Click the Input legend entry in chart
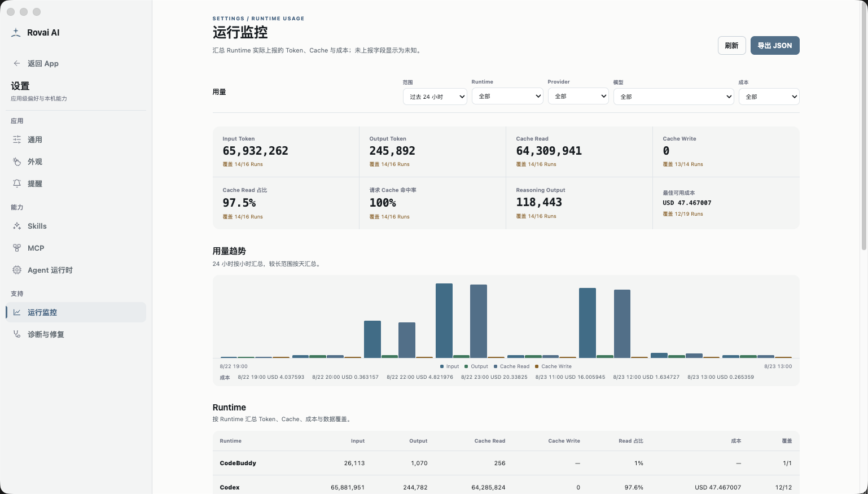868x494 pixels. coord(449,366)
